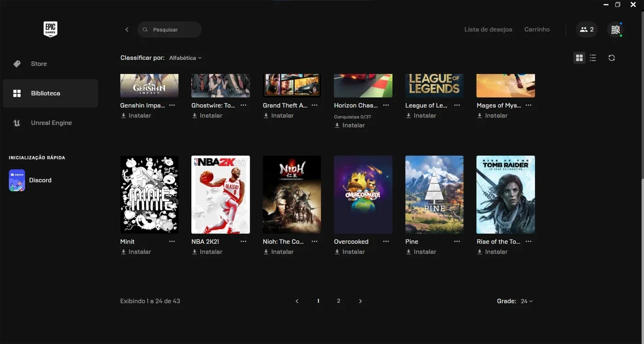Install League of Legends
Screen dimensions: 644x344
click(x=421, y=116)
